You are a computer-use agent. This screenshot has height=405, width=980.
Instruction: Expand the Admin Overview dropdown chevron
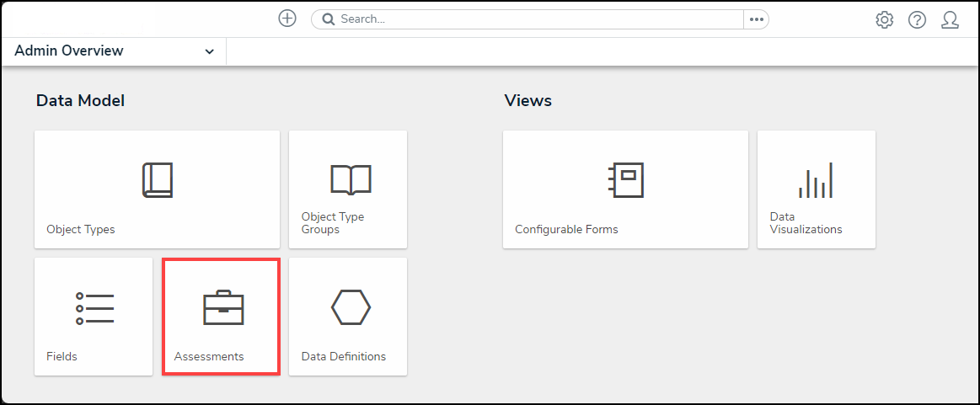[209, 51]
